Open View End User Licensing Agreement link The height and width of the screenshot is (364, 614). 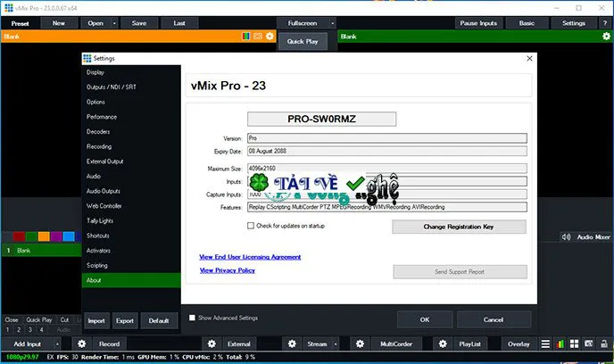click(x=250, y=257)
